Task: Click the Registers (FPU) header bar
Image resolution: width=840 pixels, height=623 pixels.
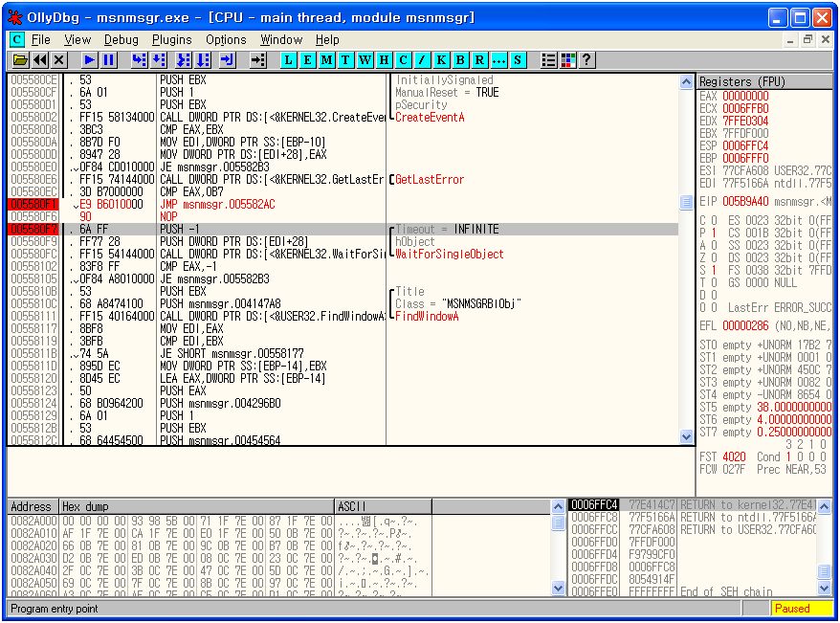Action: tap(765, 81)
